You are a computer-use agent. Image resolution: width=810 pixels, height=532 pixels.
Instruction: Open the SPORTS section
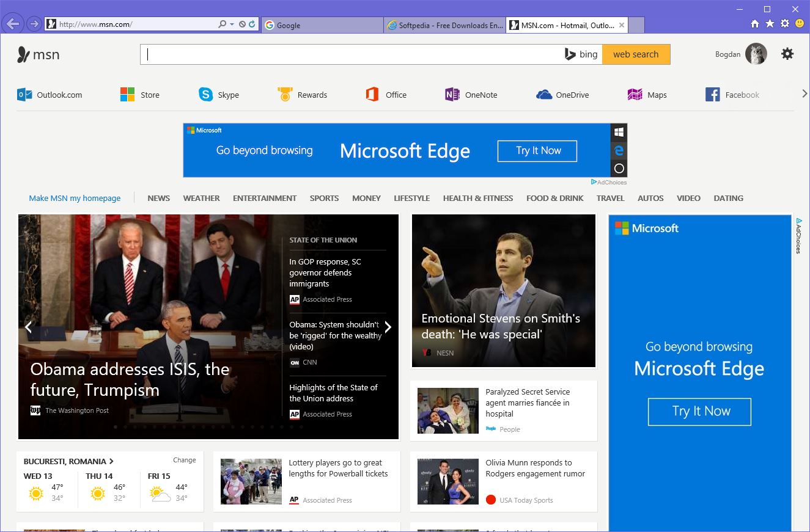(x=324, y=198)
